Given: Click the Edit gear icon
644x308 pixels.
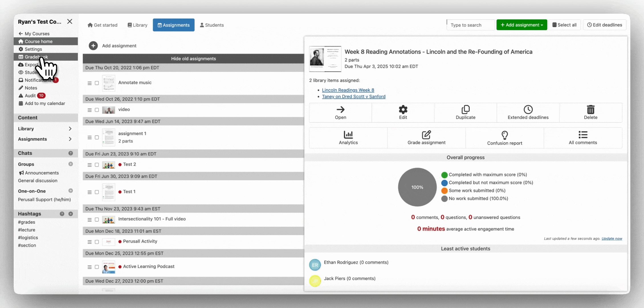Looking at the screenshot, I should pyautogui.click(x=403, y=110).
